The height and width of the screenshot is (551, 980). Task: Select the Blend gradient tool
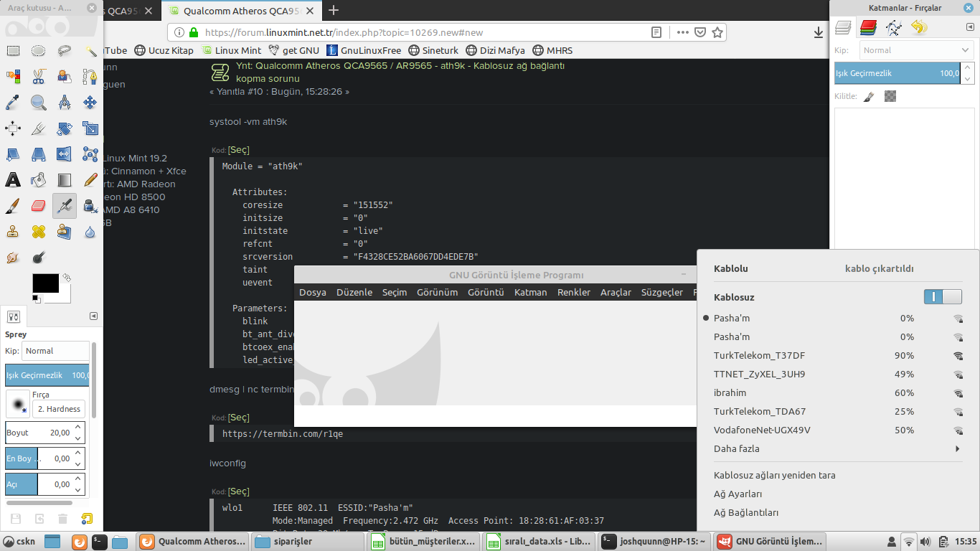click(65, 180)
